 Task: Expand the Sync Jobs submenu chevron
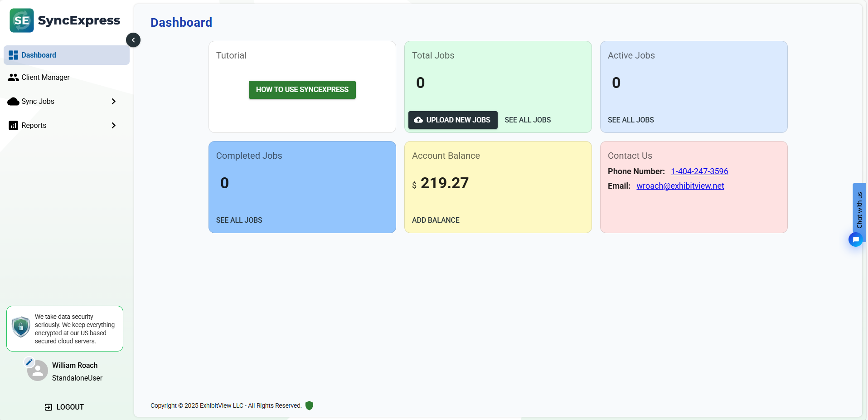click(x=113, y=102)
